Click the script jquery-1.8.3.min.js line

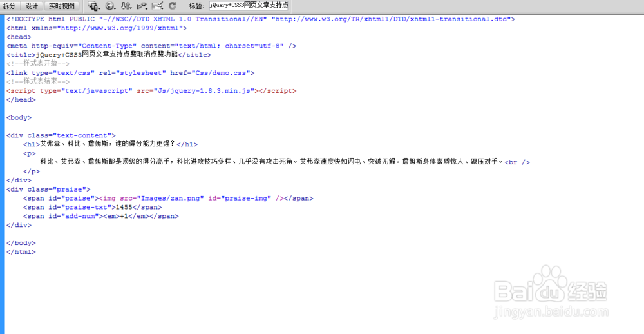(x=151, y=91)
